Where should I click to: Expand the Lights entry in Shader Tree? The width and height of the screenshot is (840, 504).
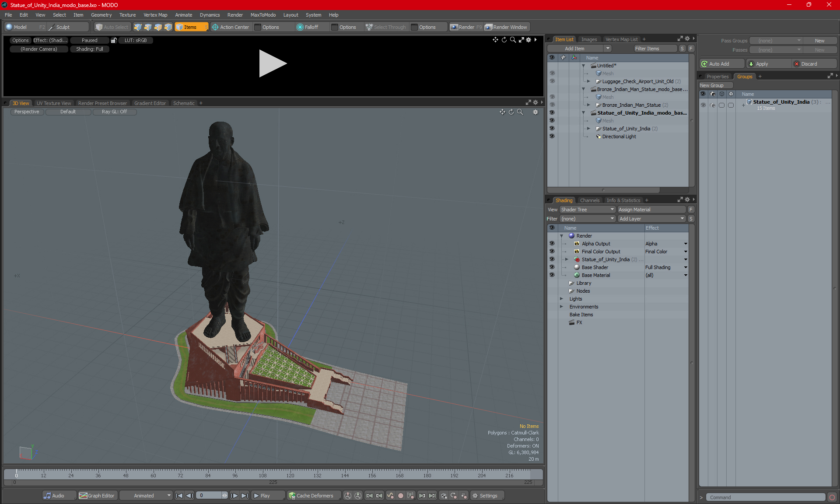562,299
